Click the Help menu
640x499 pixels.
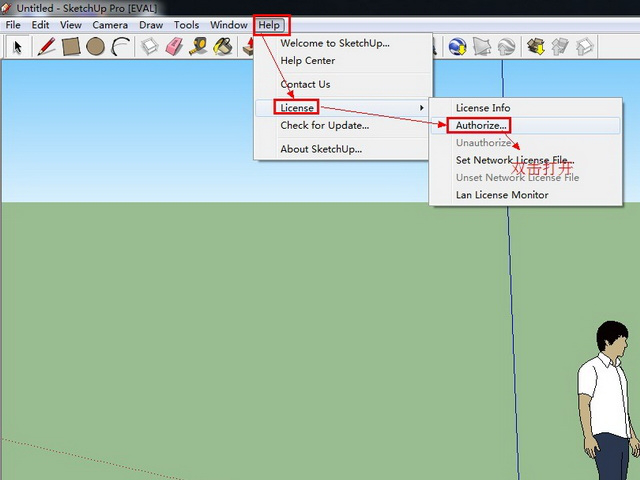tap(269, 25)
